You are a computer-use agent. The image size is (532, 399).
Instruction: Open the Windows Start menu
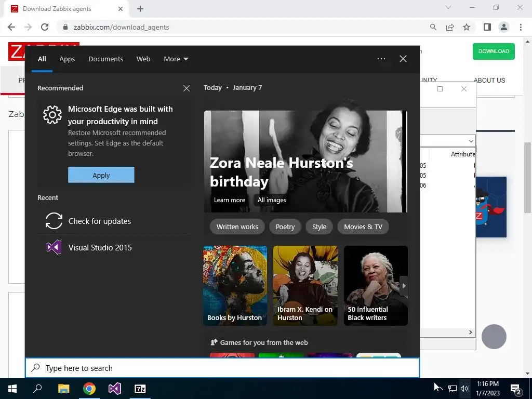coord(12,389)
